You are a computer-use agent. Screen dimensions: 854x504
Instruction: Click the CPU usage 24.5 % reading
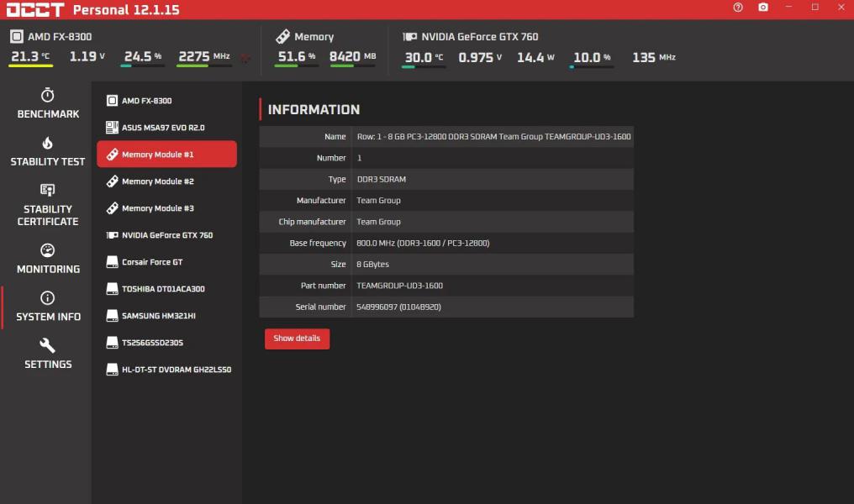point(143,56)
